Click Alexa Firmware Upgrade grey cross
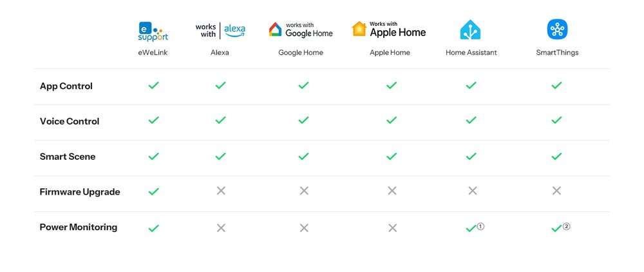 (x=221, y=191)
